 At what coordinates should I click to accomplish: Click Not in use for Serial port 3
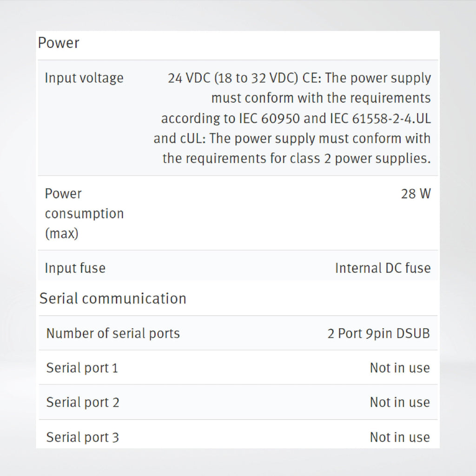[x=400, y=437]
